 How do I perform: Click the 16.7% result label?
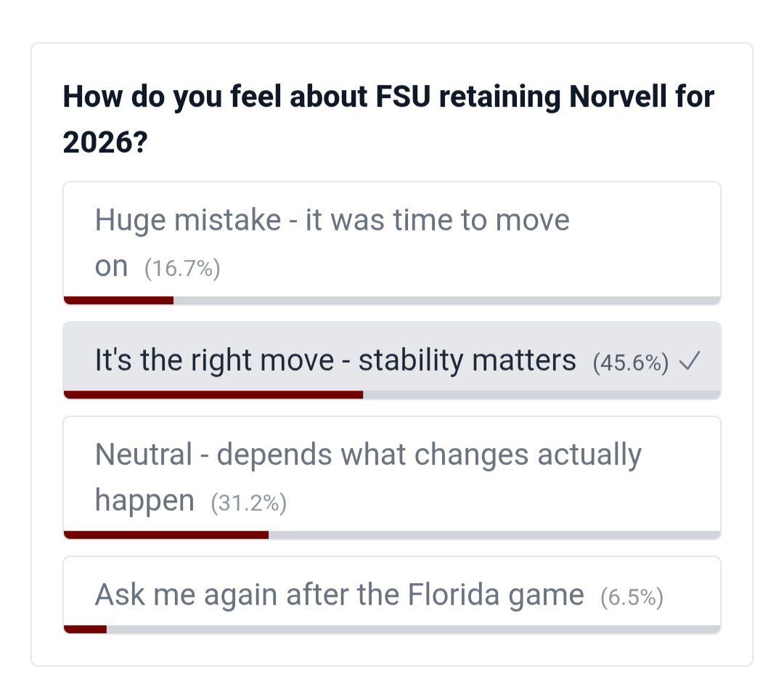pos(182,269)
